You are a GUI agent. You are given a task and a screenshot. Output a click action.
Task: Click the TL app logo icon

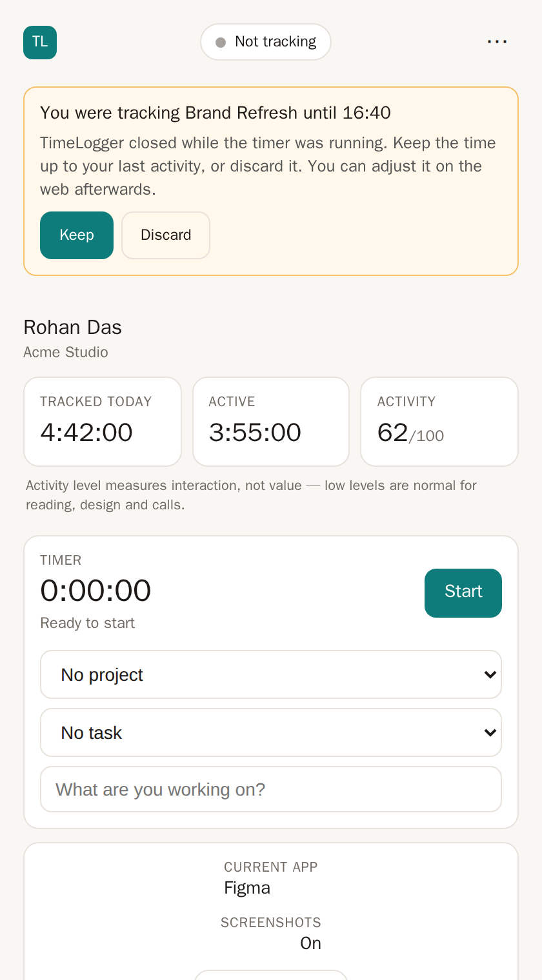[40, 43]
